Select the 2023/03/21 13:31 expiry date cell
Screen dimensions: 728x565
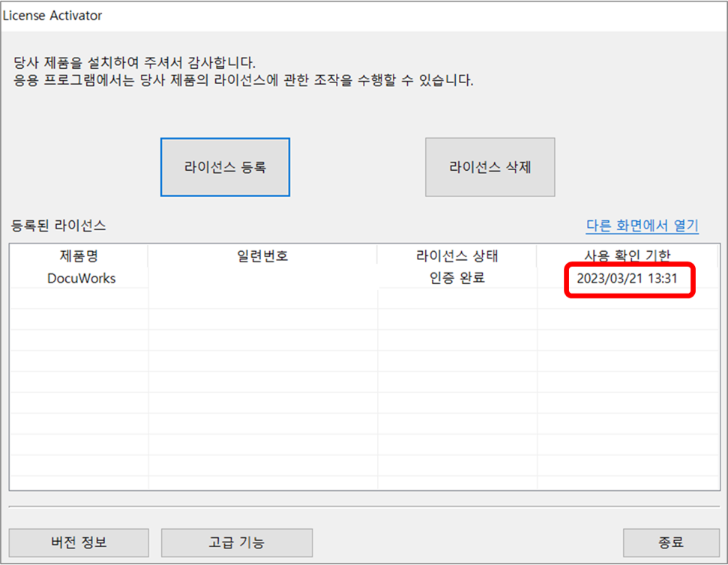(x=628, y=279)
